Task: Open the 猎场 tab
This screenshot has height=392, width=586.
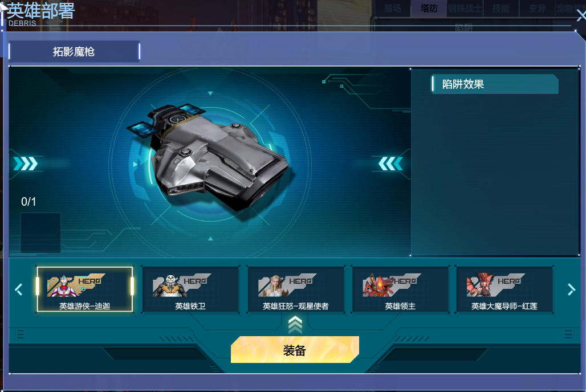Action: 392,8
